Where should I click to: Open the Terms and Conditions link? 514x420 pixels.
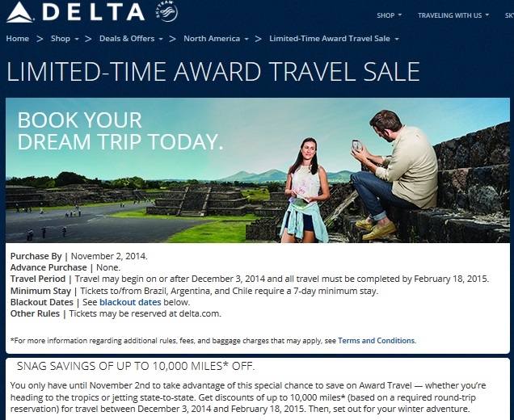click(x=377, y=341)
